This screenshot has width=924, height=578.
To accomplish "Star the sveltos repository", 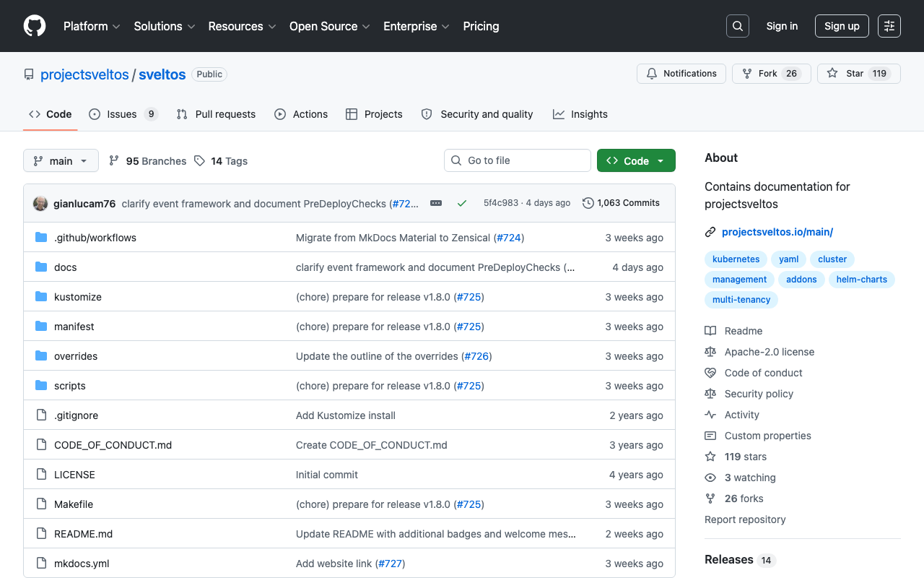I will [x=858, y=74].
